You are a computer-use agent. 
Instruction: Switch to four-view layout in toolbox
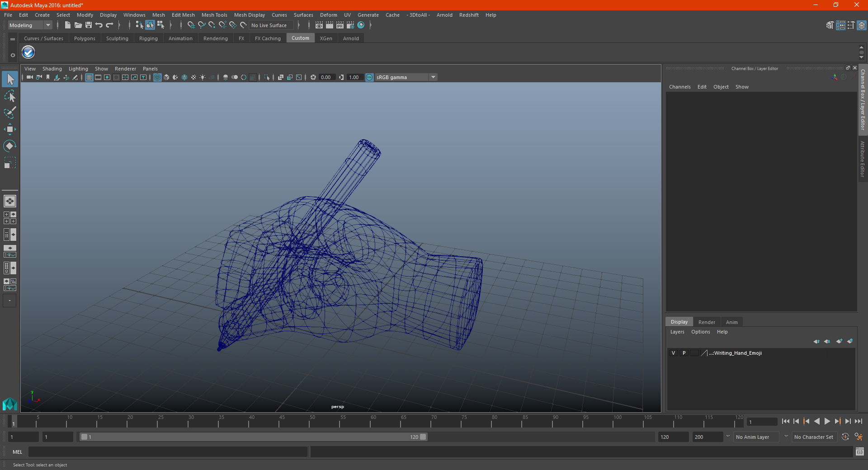click(10, 218)
